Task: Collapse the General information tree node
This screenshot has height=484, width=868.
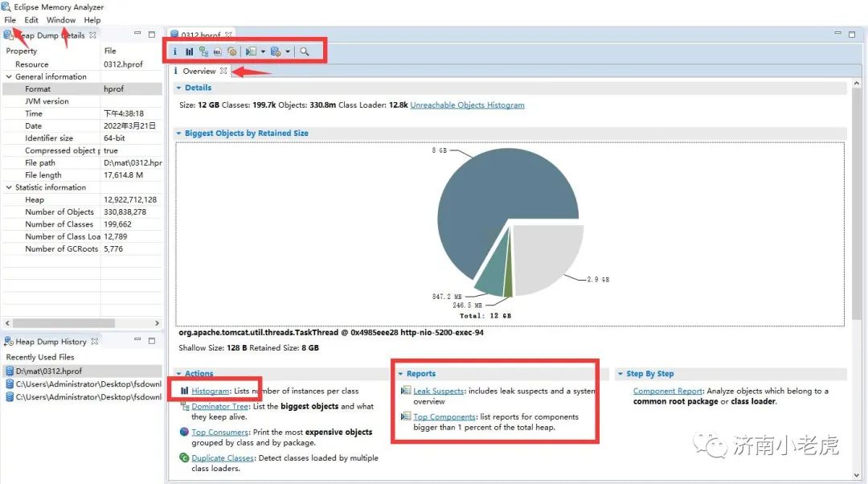Action: tap(9, 76)
